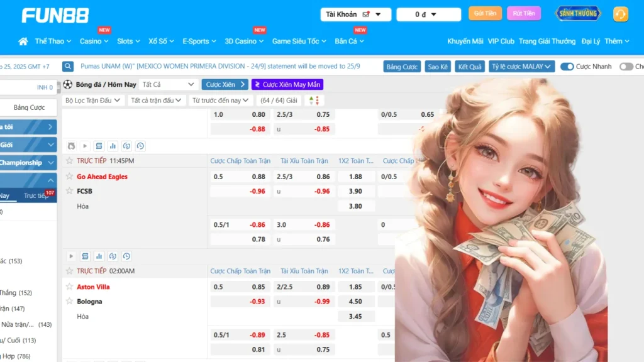Expand the Tỷ lệ cược MALAY odds dropdown
Screen dimensions: 644x362
(521, 66)
